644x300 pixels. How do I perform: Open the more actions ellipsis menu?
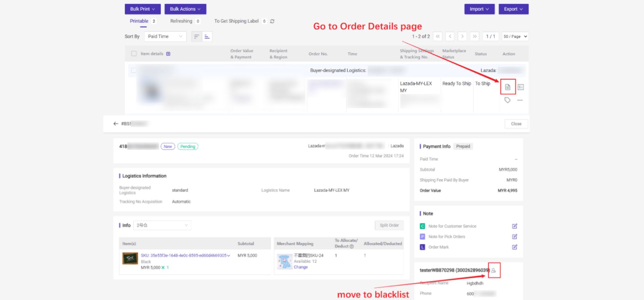click(x=520, y=100)
